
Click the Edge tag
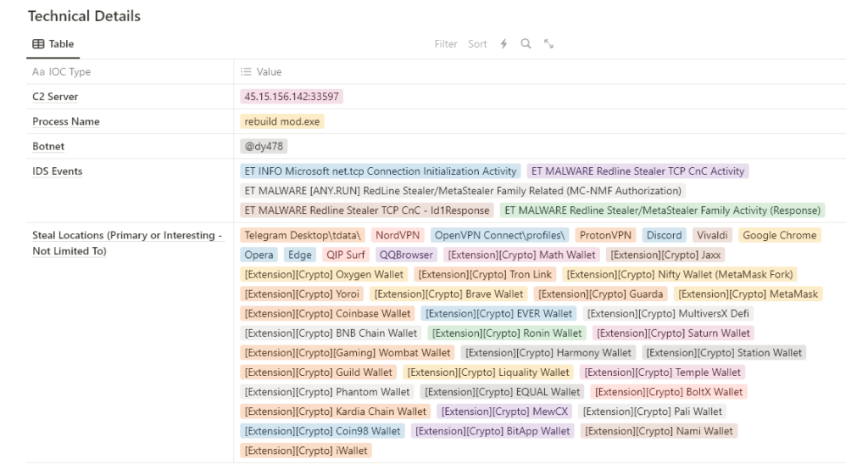[299, 255]
